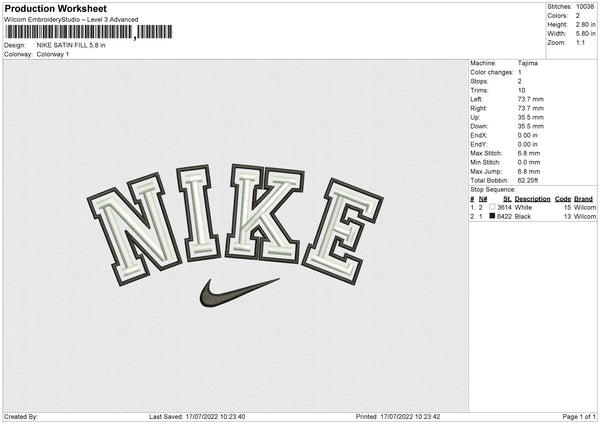Click the 'Black' description in stop sequence

(523, 217)
